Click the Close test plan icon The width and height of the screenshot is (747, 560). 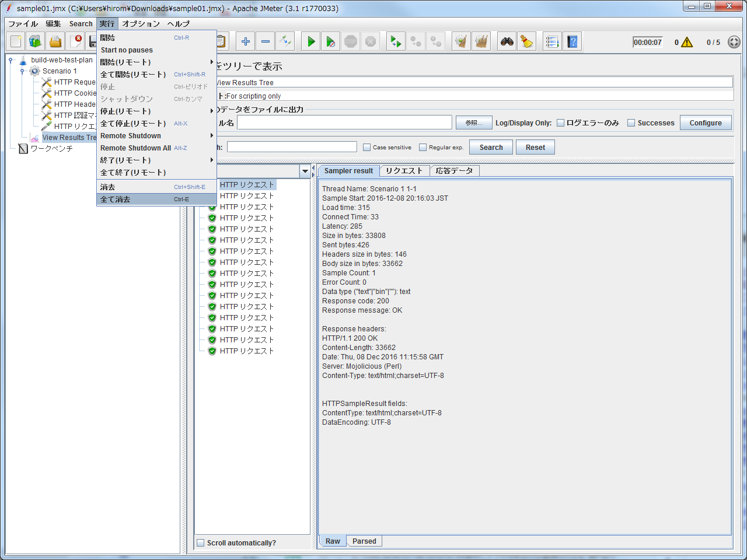click(75, 41)
